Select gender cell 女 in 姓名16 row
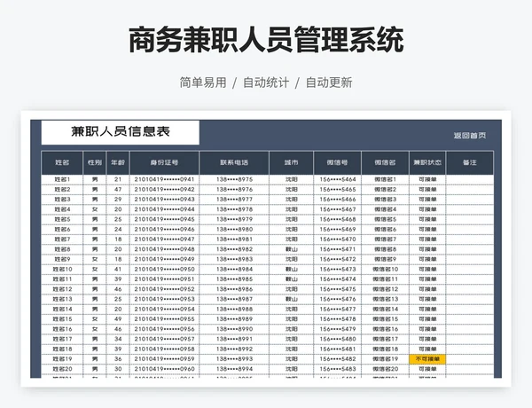This screenshot has width=532, height=408. [95, 329]
